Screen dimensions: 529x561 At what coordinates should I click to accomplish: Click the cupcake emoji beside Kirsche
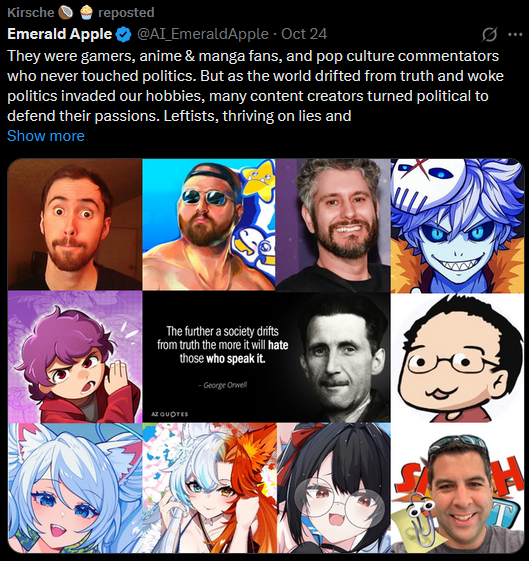pyautogui.click(x=86, y=13)
